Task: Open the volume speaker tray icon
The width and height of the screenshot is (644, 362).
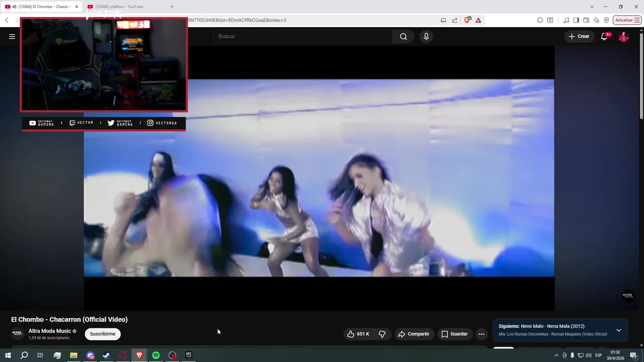Action: coord(588,355)
